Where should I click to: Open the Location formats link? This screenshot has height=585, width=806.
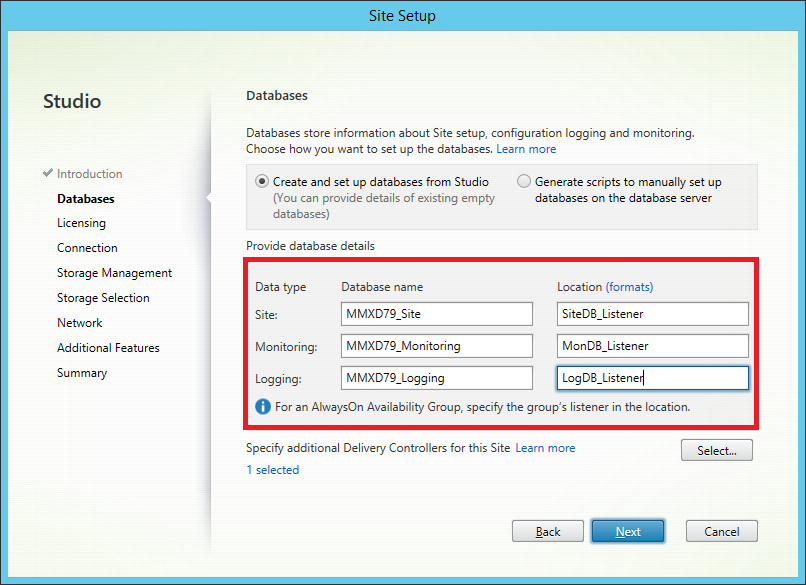pos(629,287)
